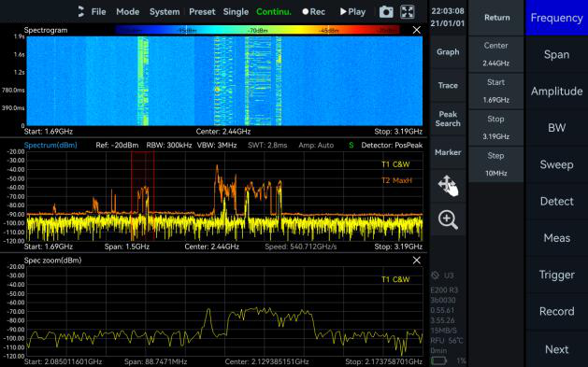Toggle fullscreen with the expand icon
588x367 pixels.
(408, 12)
